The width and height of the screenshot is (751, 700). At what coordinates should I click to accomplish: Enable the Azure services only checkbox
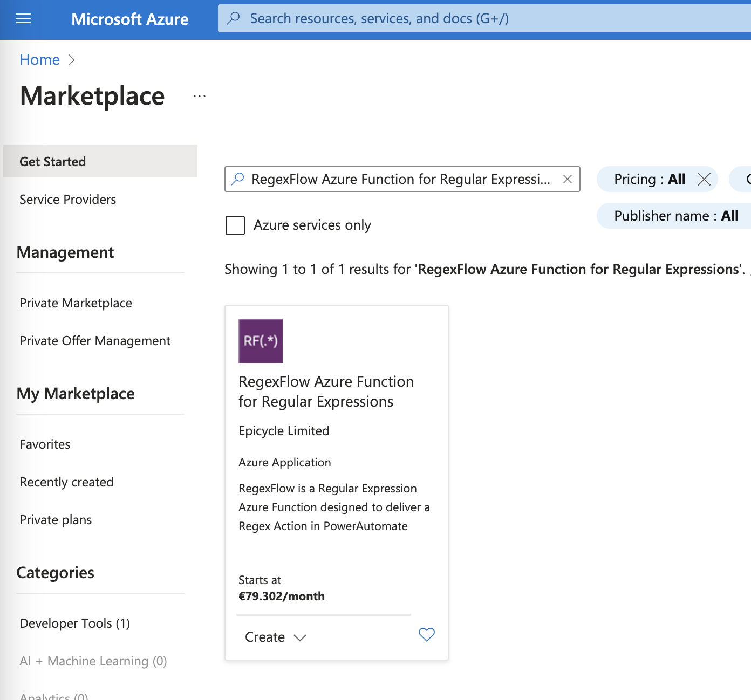[235, 225]
